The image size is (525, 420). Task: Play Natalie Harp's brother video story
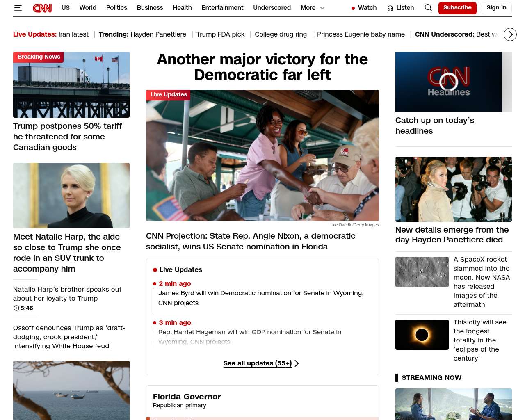pyautogui.click(x=67, y=294)
